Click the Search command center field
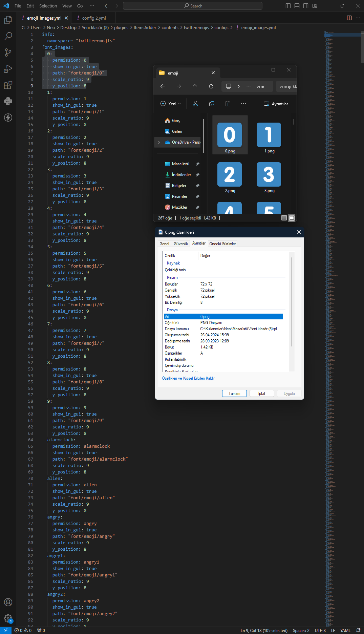The image size is (364, 634). 193,6
